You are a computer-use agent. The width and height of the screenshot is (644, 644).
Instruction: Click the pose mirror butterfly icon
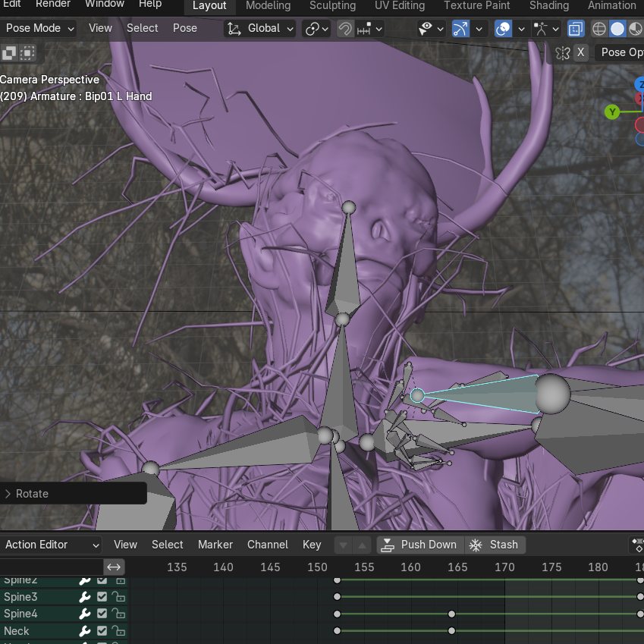pyautogui.click(x=563, y=52)
